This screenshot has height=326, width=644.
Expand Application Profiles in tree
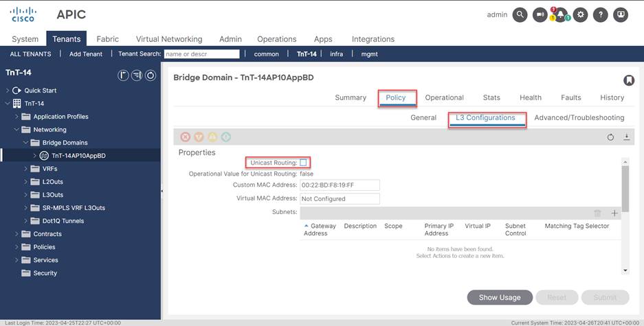(x=16, y=117)
